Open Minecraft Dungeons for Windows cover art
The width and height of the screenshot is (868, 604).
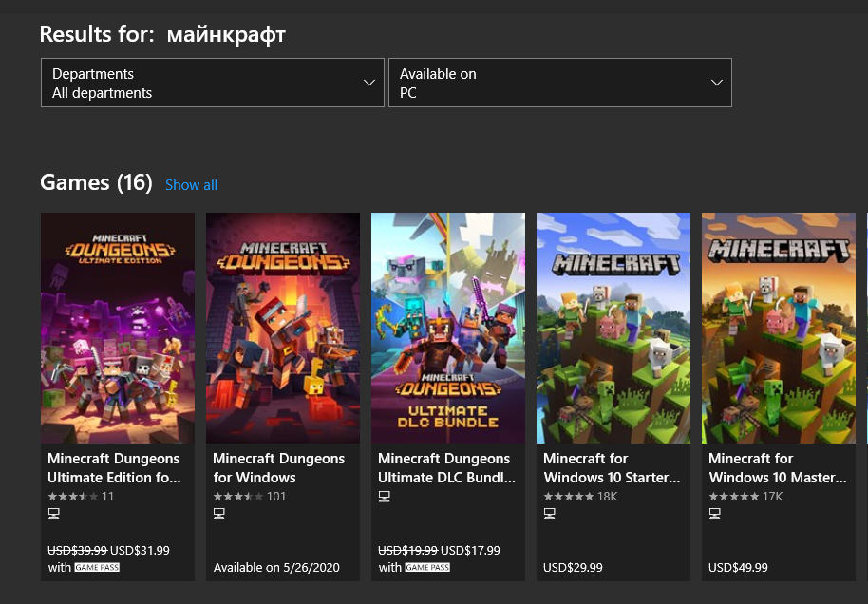pyautogui.click(x=283, y=328)
